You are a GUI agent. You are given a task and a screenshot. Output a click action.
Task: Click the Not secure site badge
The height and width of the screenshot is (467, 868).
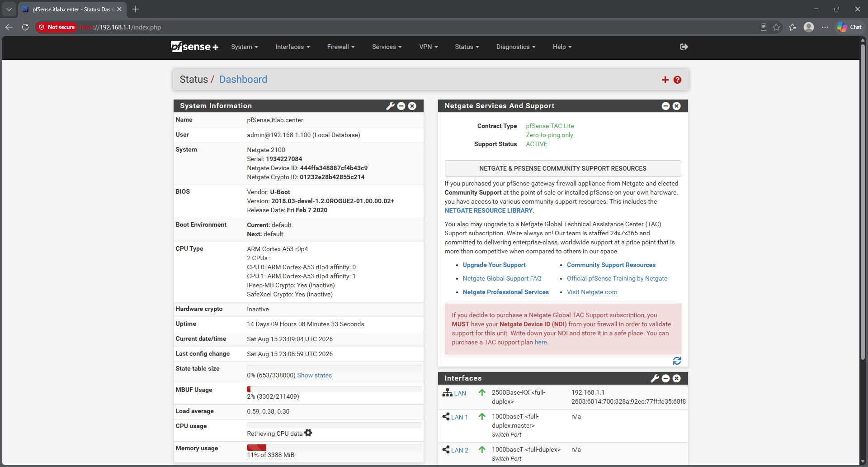click(x=57, y=27)
